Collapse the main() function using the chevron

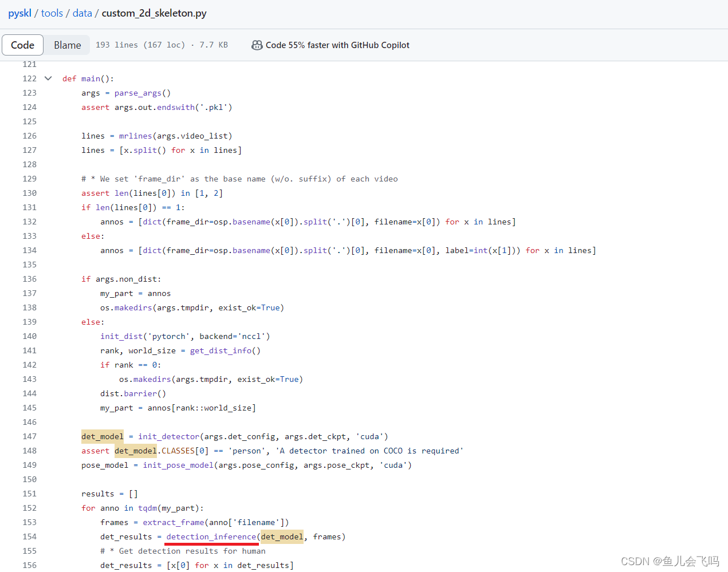click(x=48, y=78)
